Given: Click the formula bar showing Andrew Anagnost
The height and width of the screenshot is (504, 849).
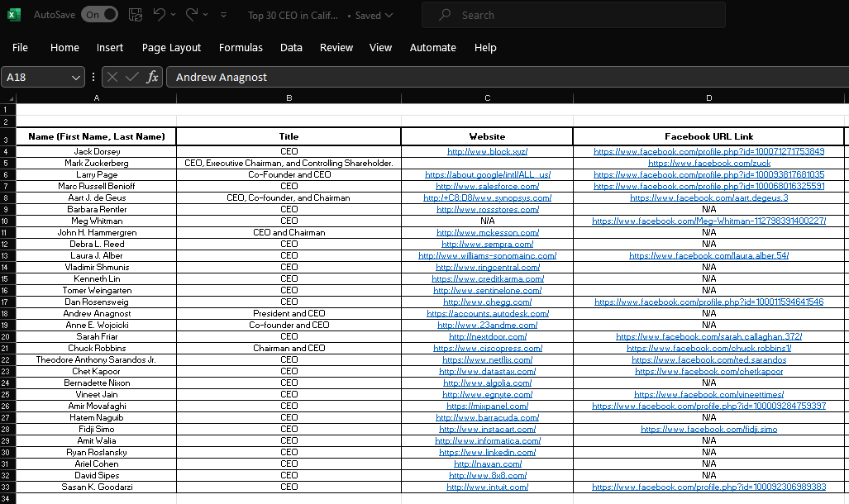Looking at the screenshot, I should (x=508, y=77).
